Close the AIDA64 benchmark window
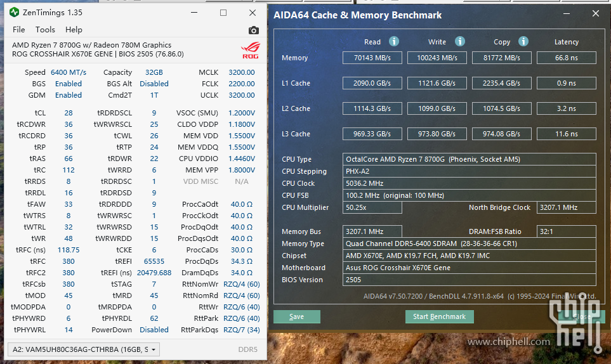The image size is (611, 364). click(x=595, y=13)
